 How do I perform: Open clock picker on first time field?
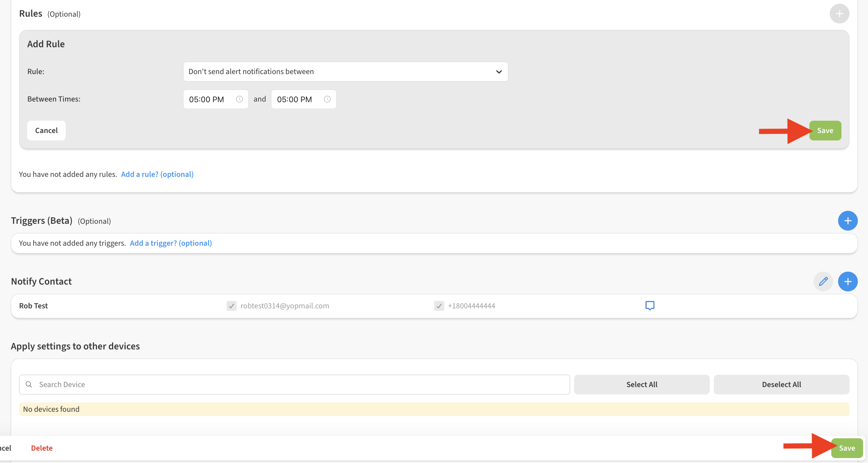(239, 99)
